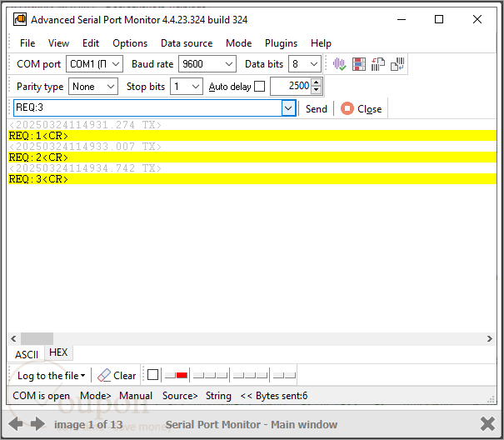Click the 2500 delay value field
The image size is (504, 440).
(291, 86)
